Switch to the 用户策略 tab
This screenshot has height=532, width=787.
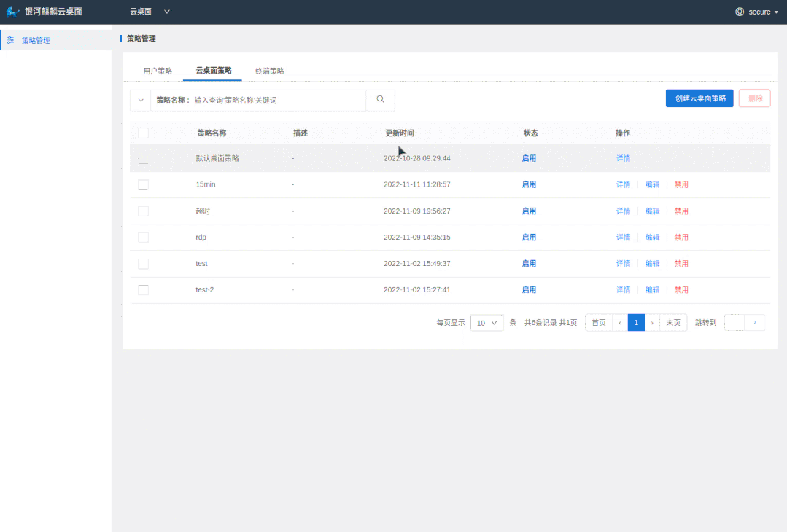[x=158, y=71]
